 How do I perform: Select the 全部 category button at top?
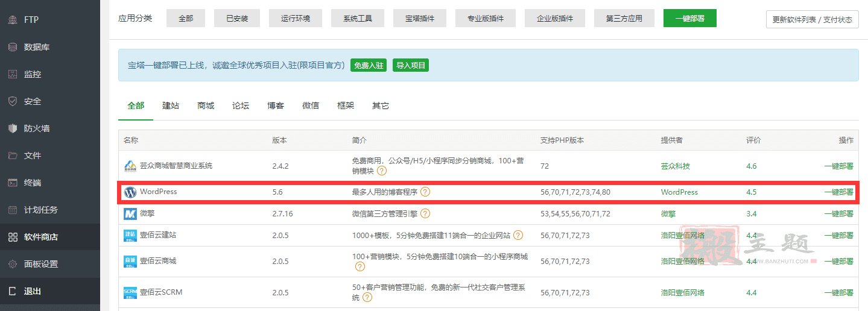click(186, 19)
